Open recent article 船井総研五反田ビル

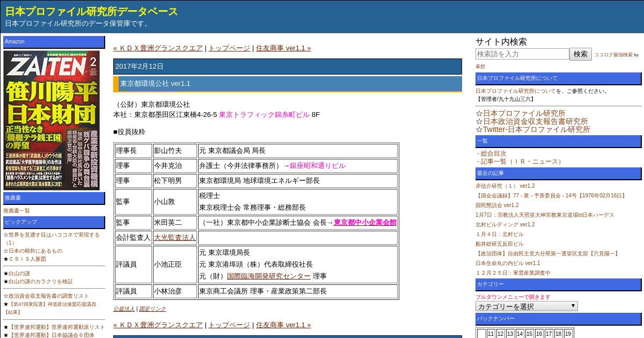(500, 244)
